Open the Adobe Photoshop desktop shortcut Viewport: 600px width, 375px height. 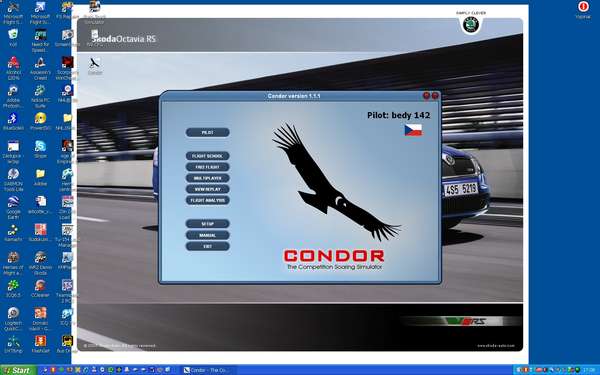(x=13, y=96)
